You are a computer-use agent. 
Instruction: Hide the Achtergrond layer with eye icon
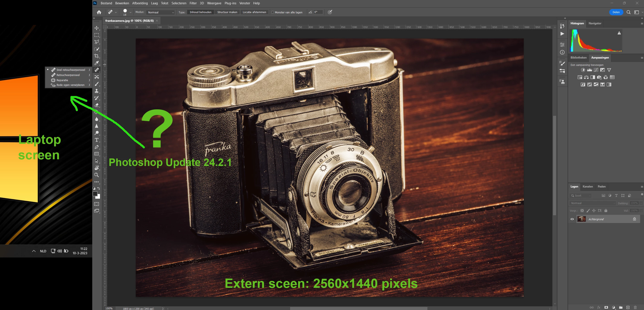[x=572, y=219]
